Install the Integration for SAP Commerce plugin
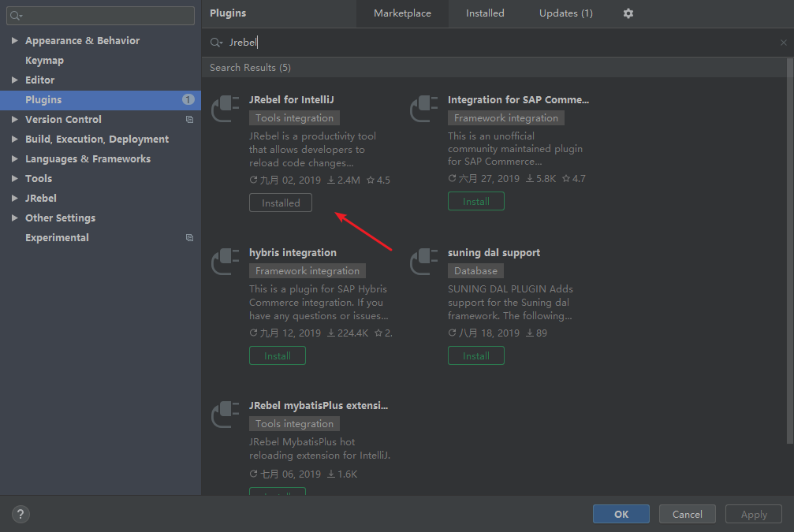Viewport: 794px width, 532px height. point(476,202)
